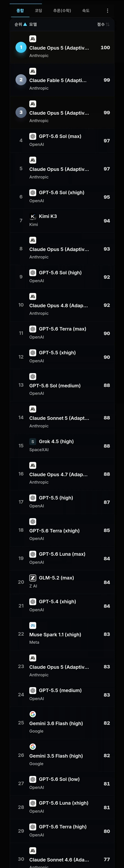Open the three-dot more options menu
The image size is (124, 868).
click(x=107, y=11)
